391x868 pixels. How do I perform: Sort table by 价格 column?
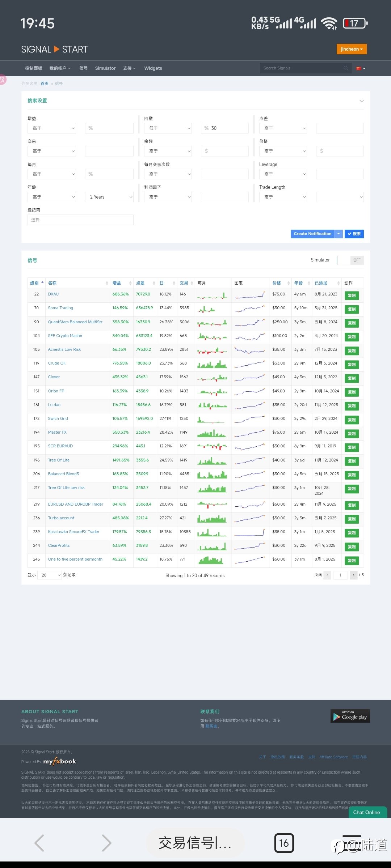coord(281,283)
